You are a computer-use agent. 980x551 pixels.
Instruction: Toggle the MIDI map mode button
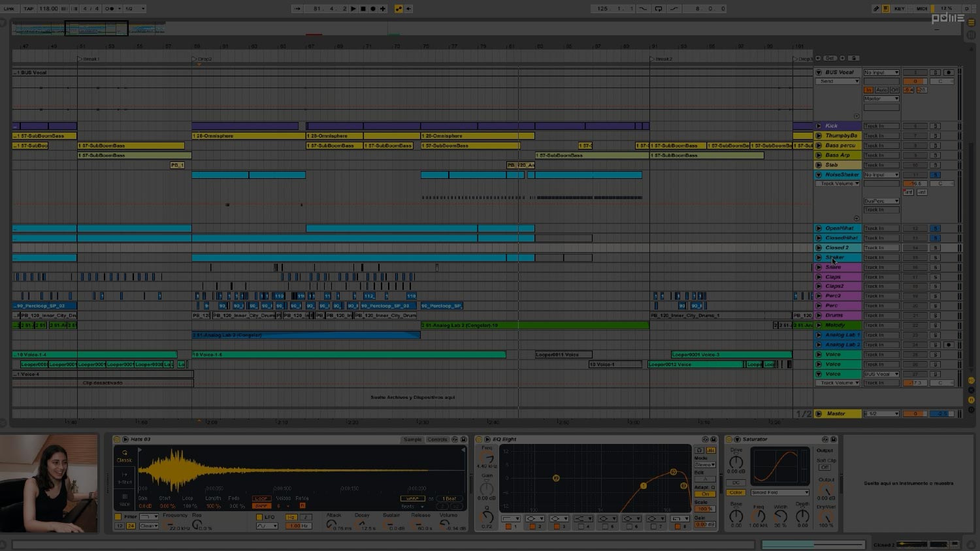[922, 8]
